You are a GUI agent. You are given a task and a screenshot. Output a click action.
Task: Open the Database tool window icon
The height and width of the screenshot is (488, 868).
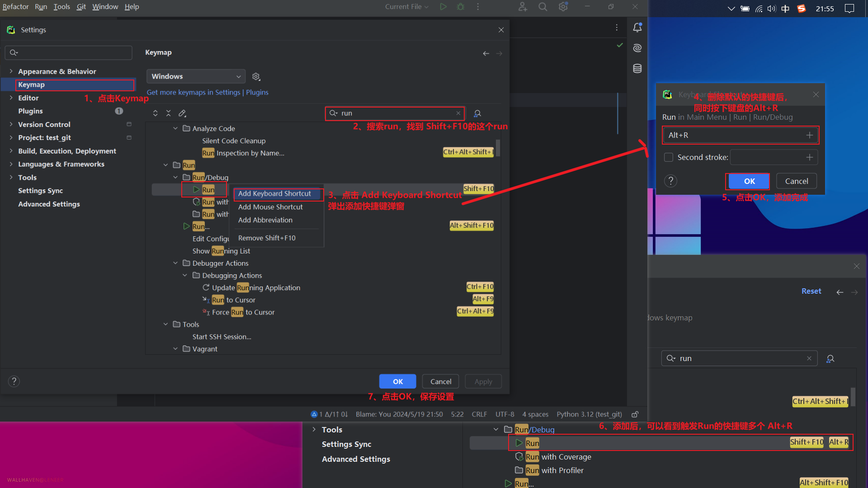tap(637, 69)
